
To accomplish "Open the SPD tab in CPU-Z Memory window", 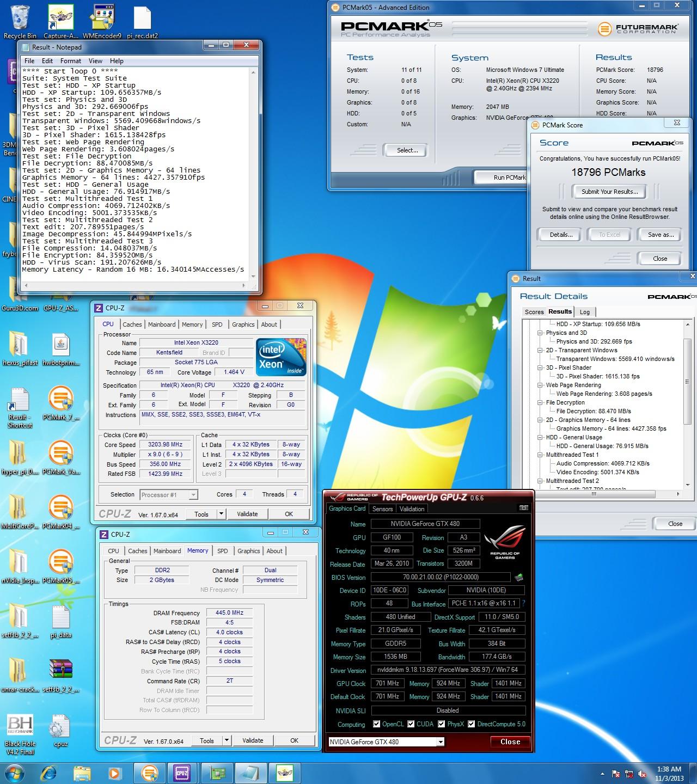I will coord(223,551).
